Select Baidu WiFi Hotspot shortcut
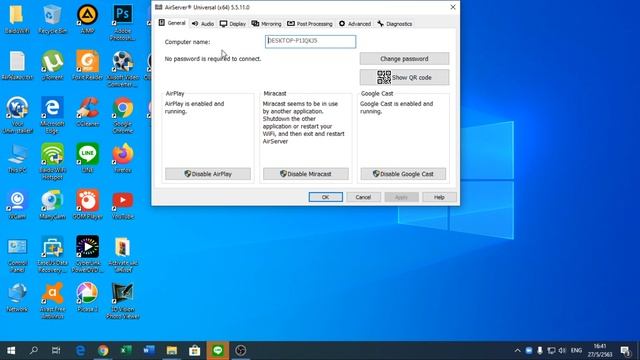 pos(52,162)
